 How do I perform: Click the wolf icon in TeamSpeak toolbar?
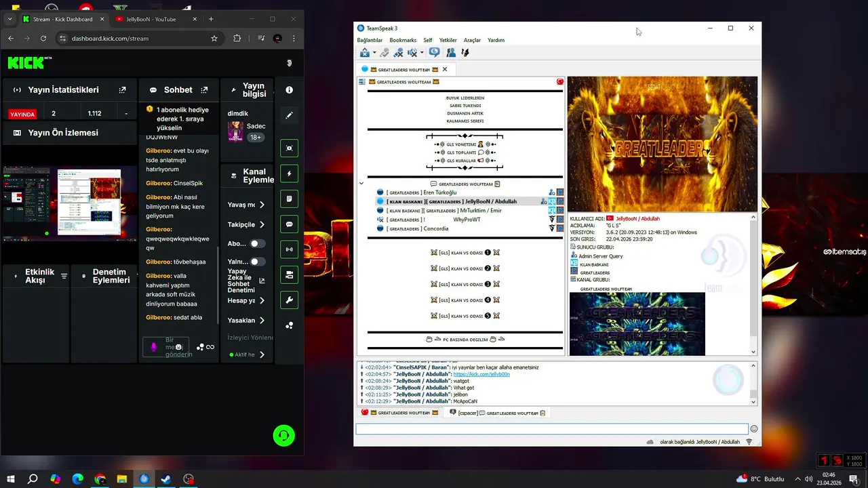click(x=465, y=52)
